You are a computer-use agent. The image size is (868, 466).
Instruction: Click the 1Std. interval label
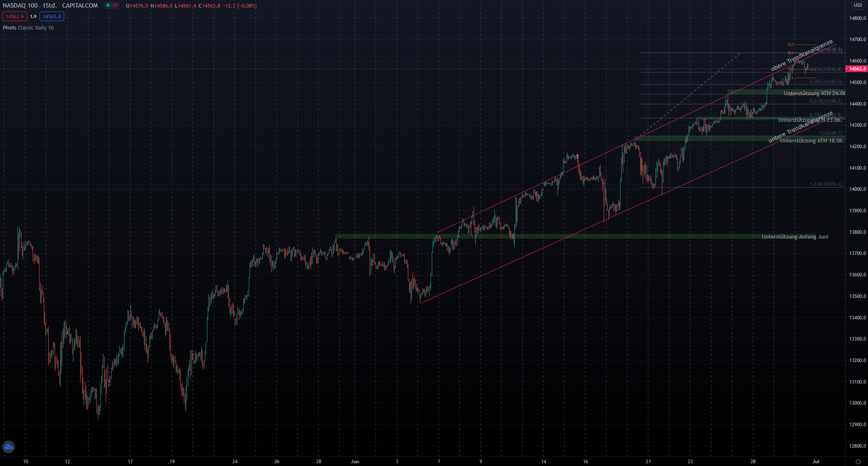[49, 6]
